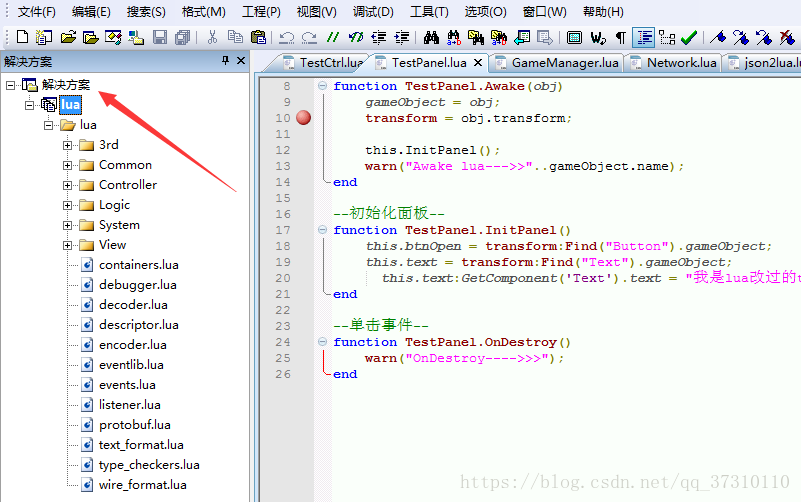Viewport: 801px width, 502px height.
Task: Paste from clipboard icon
Action: click(258, 37)
